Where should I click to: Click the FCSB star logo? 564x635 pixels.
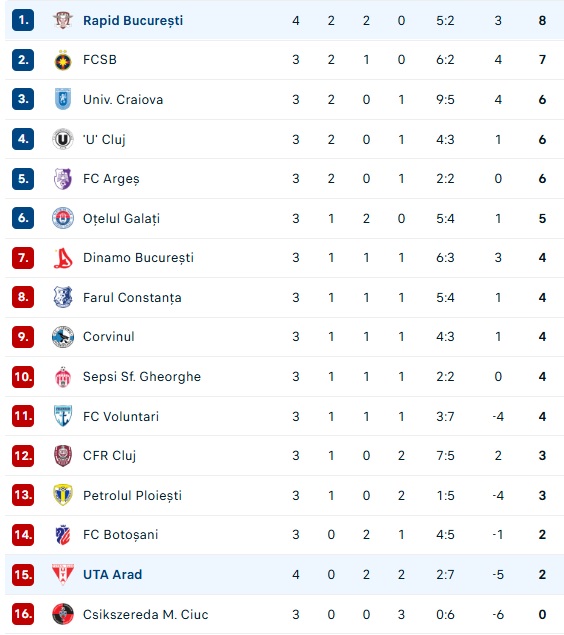pyautogui.click(x=63, y=60)
